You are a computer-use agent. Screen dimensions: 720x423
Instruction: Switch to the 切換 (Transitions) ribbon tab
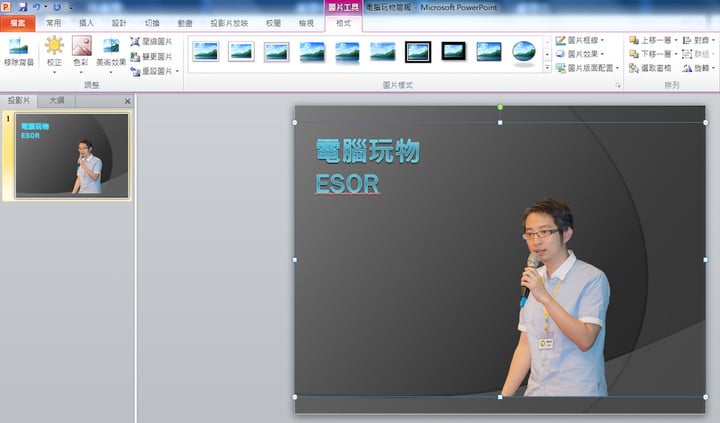(x=152, y=23)
